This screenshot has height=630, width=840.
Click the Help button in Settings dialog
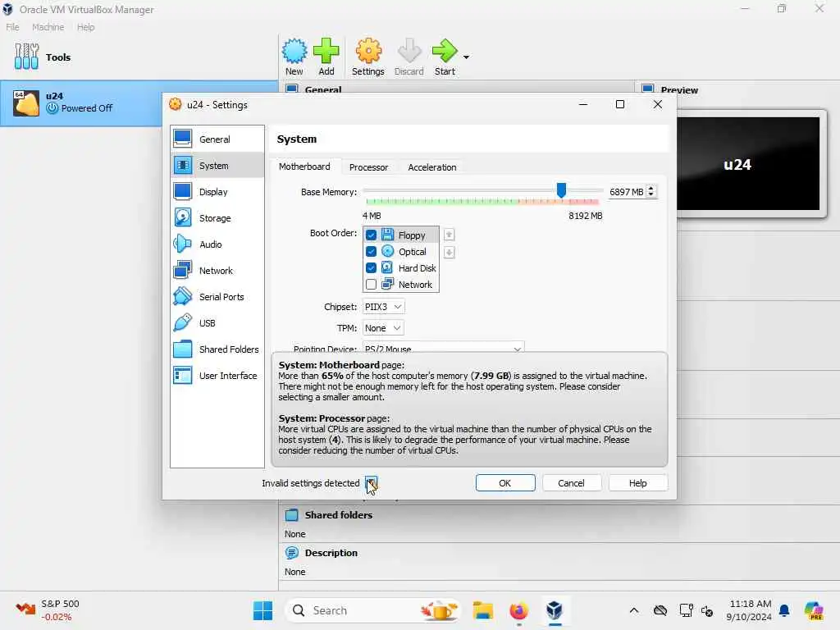coord(637,482)
